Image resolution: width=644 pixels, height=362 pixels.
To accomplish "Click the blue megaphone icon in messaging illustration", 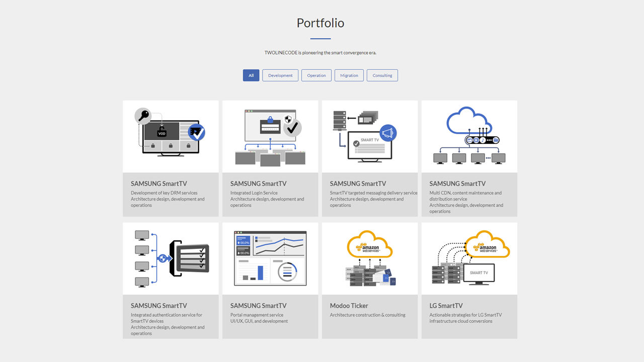I will [x=388, y=133].
